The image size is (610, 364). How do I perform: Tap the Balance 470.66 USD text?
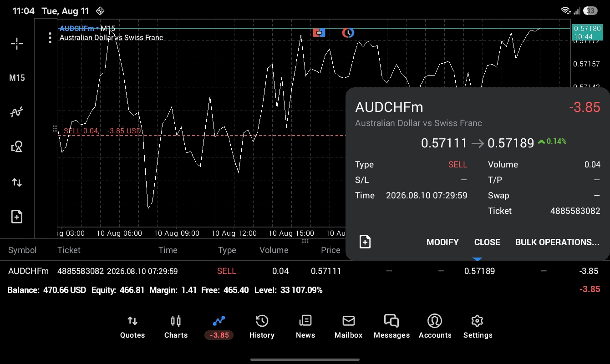[x=47, y=290]
